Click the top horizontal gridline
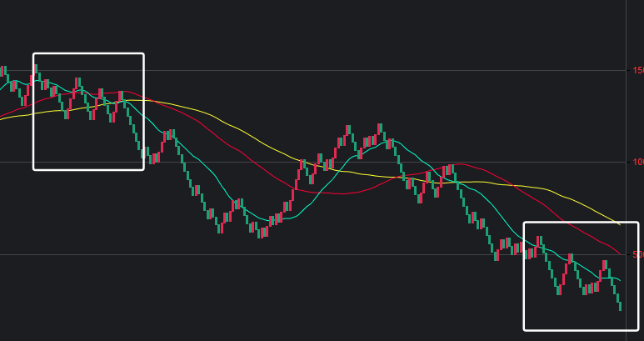 point(333,70)
